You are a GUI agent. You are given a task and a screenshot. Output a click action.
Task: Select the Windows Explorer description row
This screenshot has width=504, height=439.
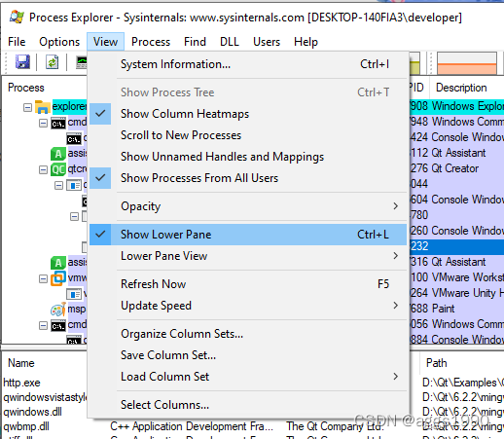[x=468, y=106]
